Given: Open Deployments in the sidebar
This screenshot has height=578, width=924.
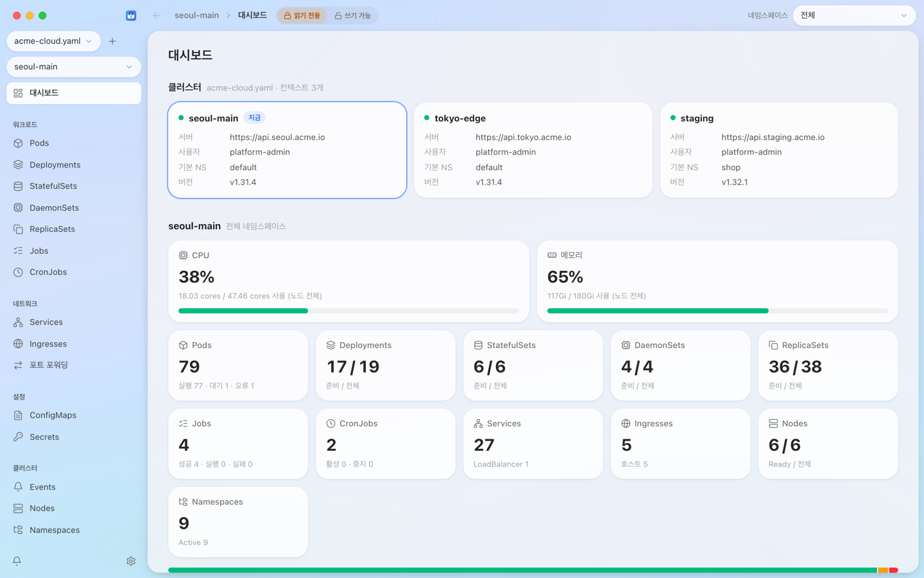Looking at the screenshot, I should (74, 164).
